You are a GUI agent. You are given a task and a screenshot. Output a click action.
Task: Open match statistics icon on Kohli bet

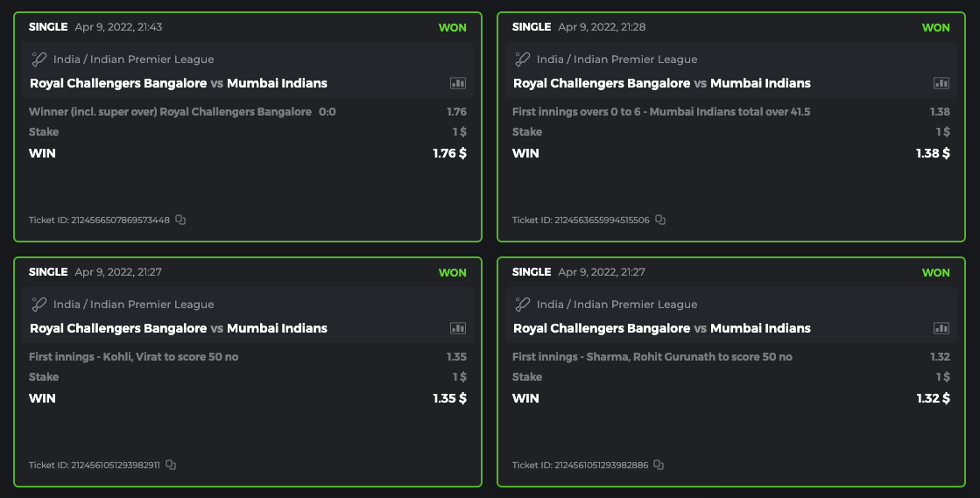(x=458, y=328)
